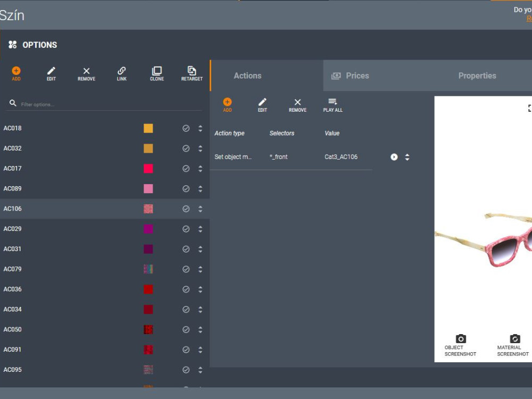Select the yellow AC018 color swatch
Screen dimensions: 532x399
148,128
